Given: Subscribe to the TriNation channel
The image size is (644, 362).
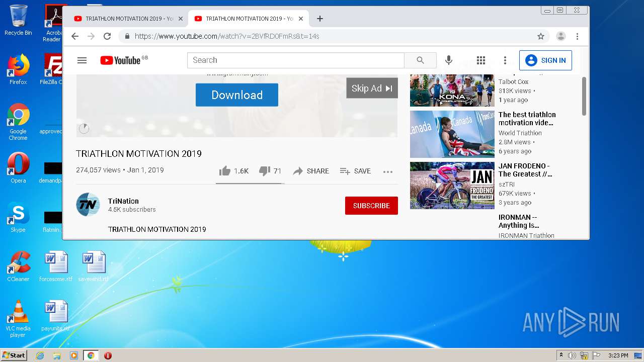Looking at the screenshot, I should click(x=371, y=206).
